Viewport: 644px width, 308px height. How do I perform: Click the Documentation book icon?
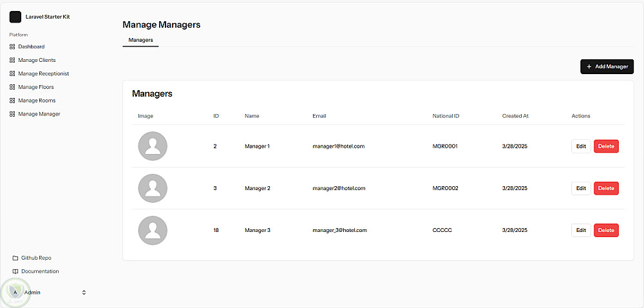(x=15, y=271)
